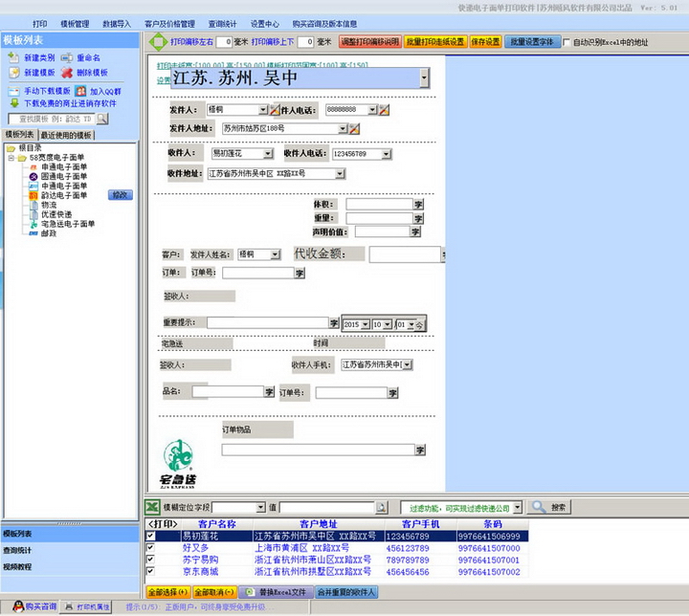Toggle 自动识别Excel中的地址 checkbox

567,42
